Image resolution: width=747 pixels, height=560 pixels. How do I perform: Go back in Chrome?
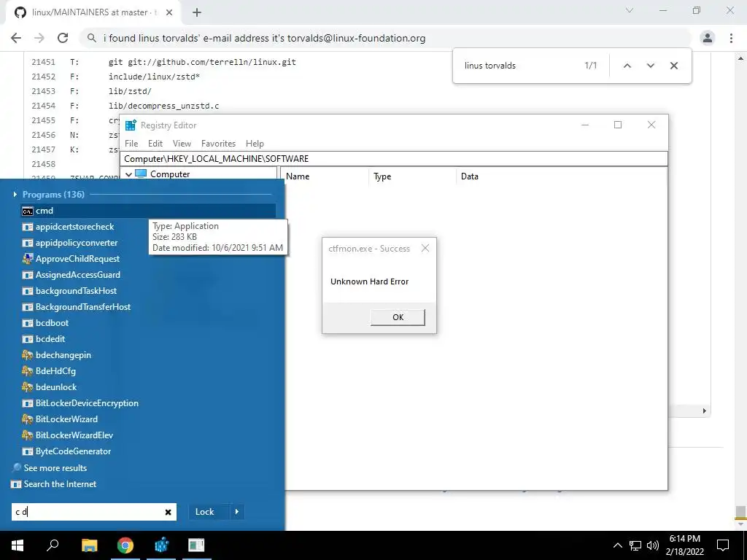click(x=16, y=38)
